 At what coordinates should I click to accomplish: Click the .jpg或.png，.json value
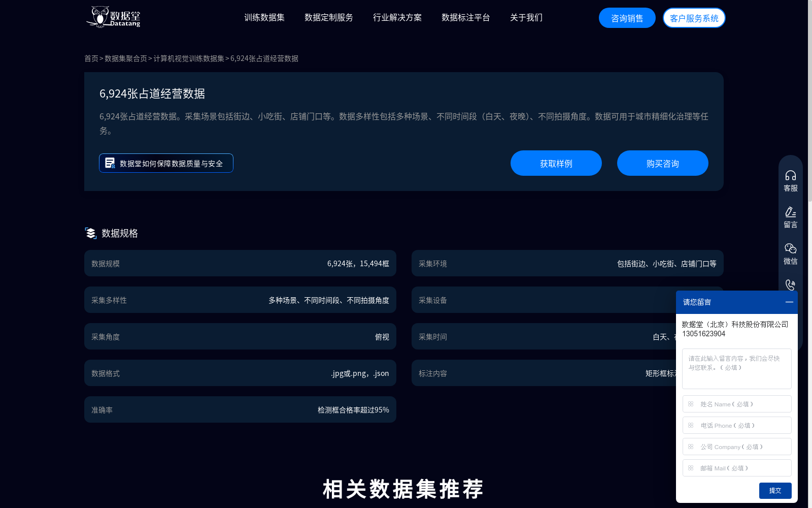click(x=360, y=373)
